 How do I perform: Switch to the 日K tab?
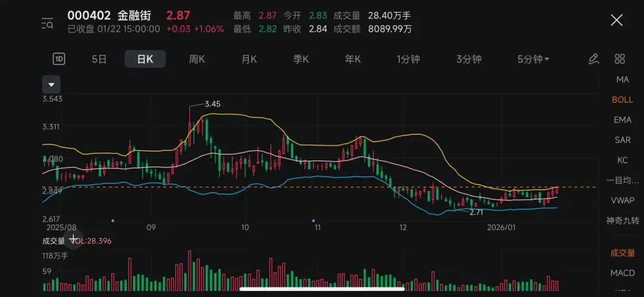point(145,59)
